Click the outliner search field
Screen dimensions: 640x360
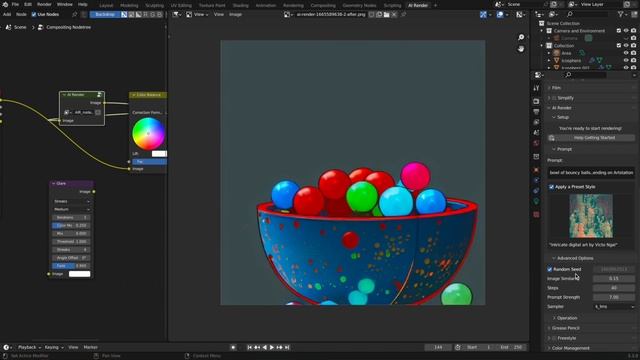(588, 14)
